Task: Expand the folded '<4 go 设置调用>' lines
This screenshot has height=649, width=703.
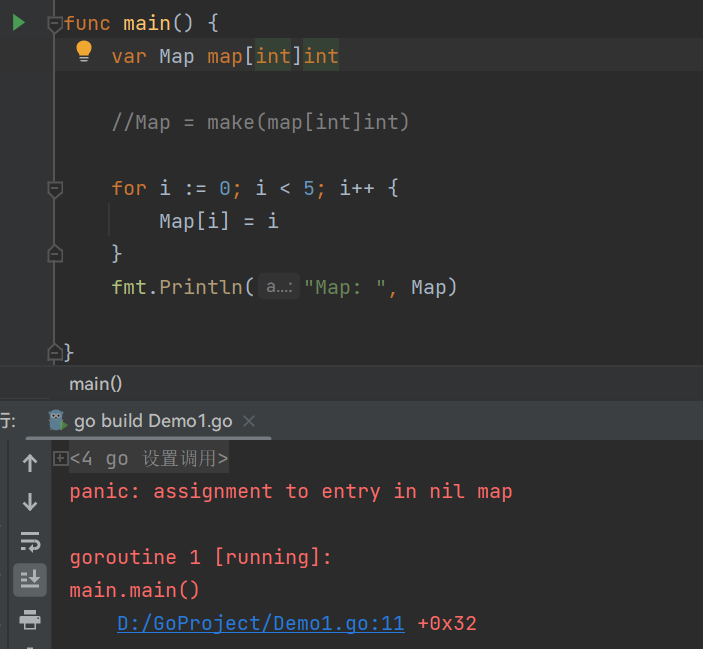Action: [x=60, y=459]
